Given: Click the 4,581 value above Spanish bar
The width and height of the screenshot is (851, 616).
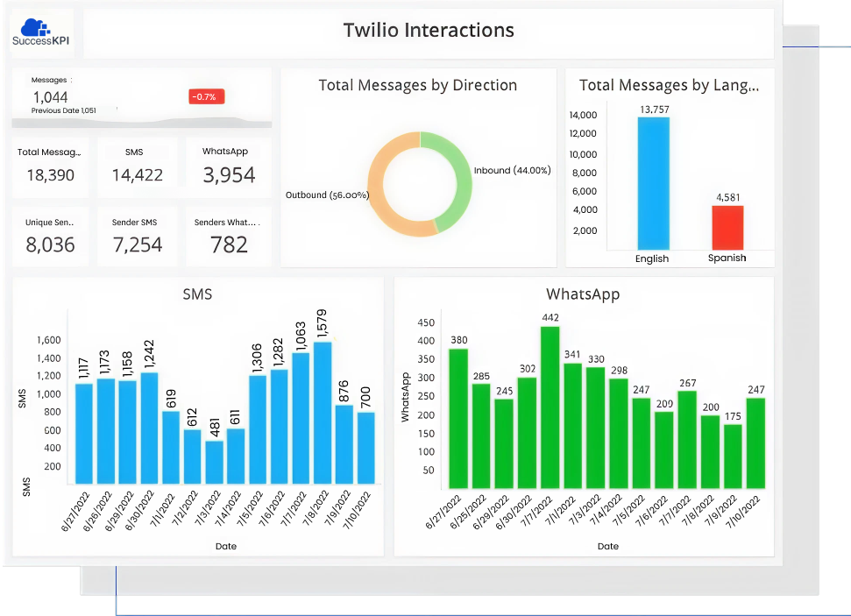Looking at the screenshot, I should (x=727, y=197).
